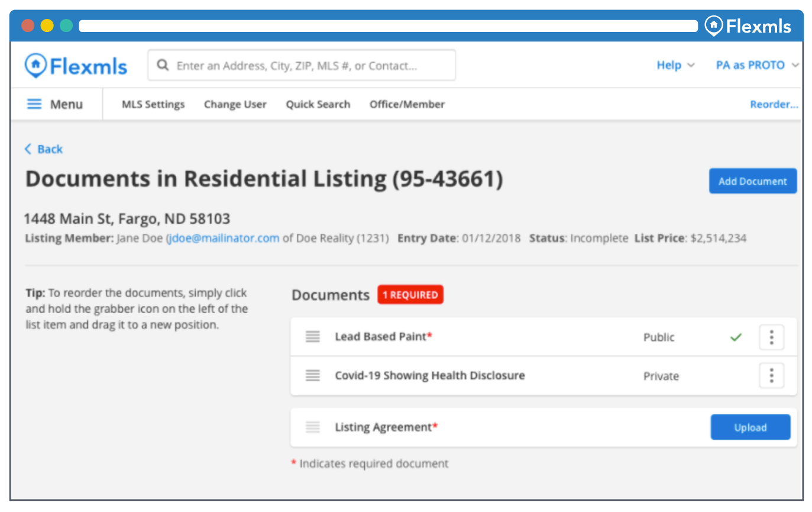Expand the Help dropdown

[x=675, y=65]
